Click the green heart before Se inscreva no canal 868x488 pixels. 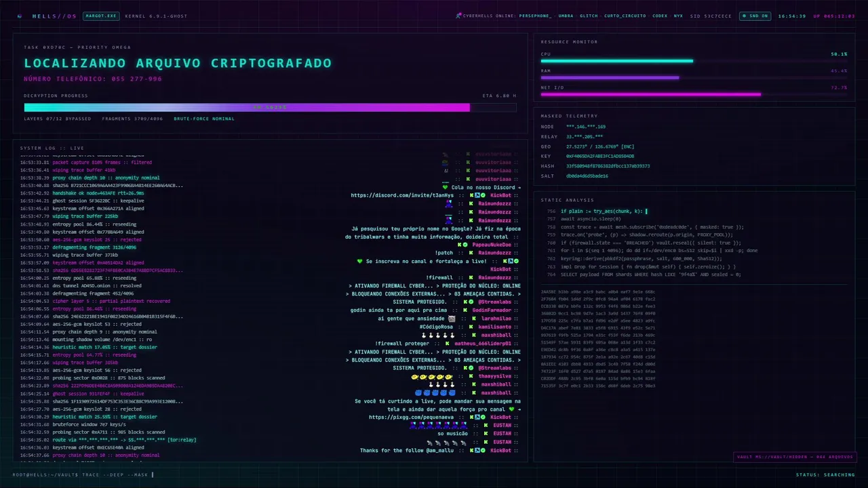click(x=360, y=261)
